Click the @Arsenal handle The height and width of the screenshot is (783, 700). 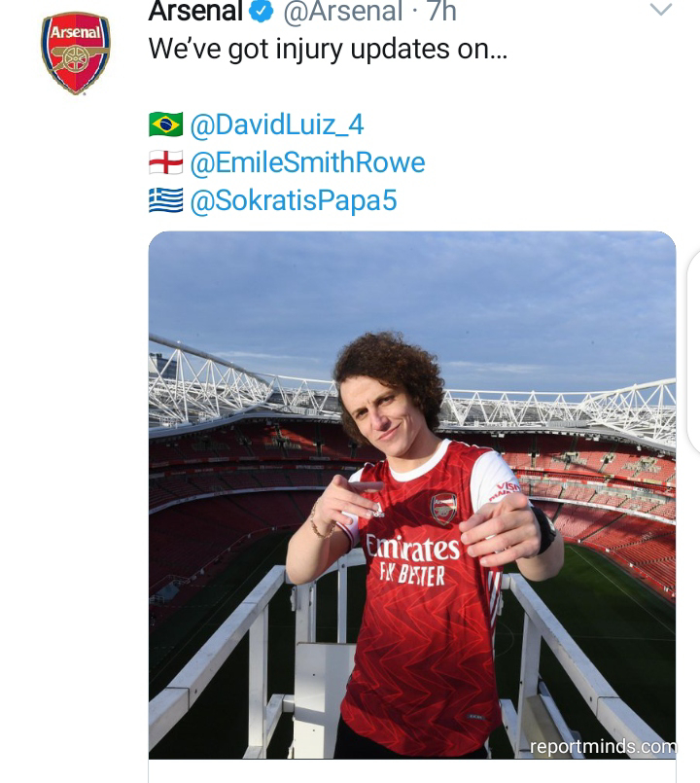tap(342, 12)
